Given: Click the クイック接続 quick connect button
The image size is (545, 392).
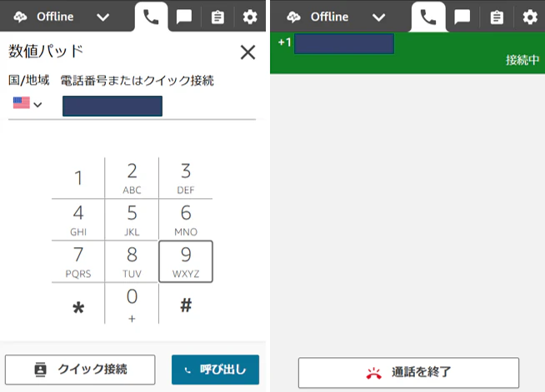Looking at the screenshot, I should click(x=80, y=370).
